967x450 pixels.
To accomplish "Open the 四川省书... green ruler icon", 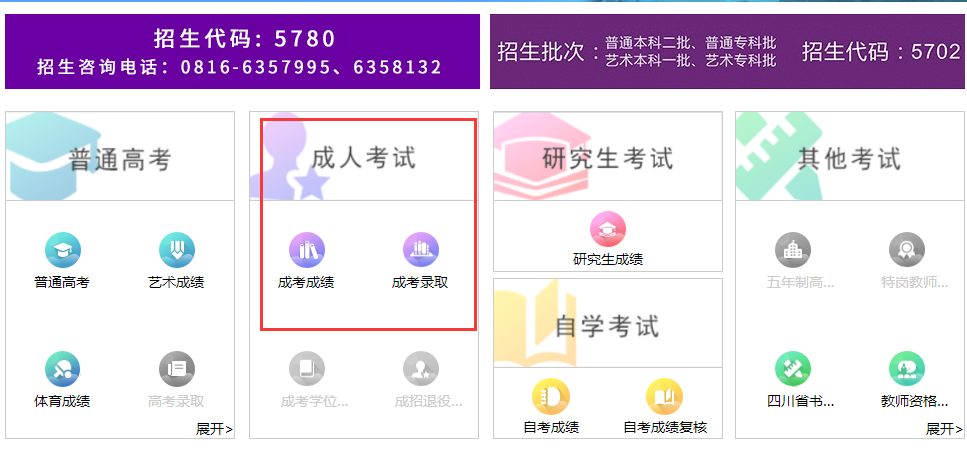I will point(792,369).
